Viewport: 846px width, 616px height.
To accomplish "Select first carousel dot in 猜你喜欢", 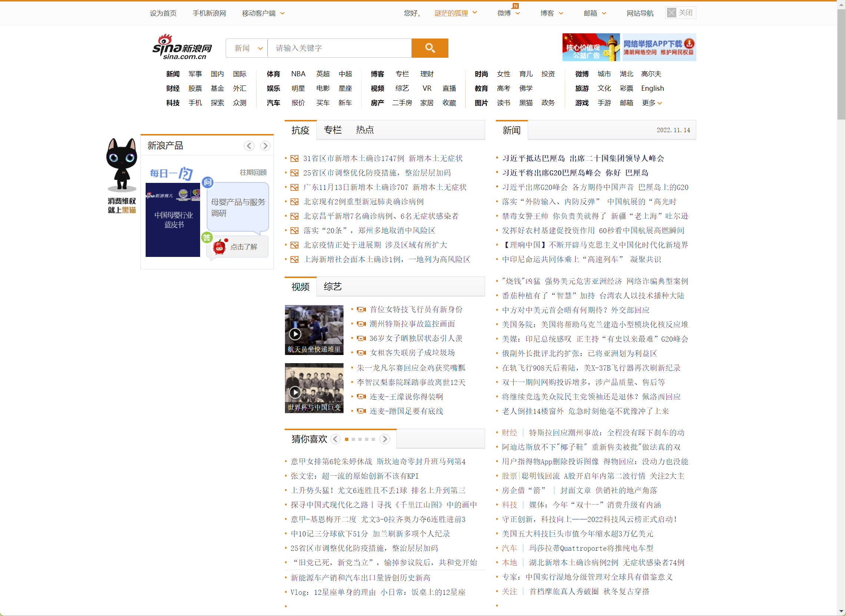I will 347,439.
